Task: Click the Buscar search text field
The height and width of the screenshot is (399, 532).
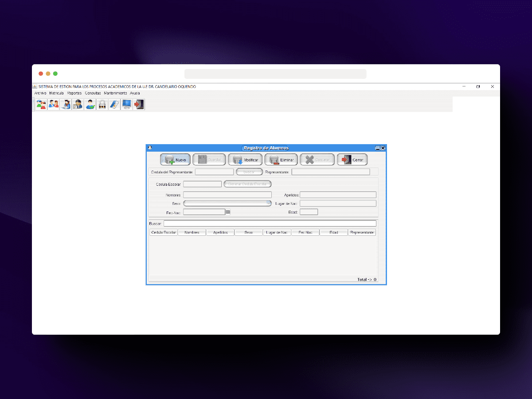Action: [x=270, y=223]
